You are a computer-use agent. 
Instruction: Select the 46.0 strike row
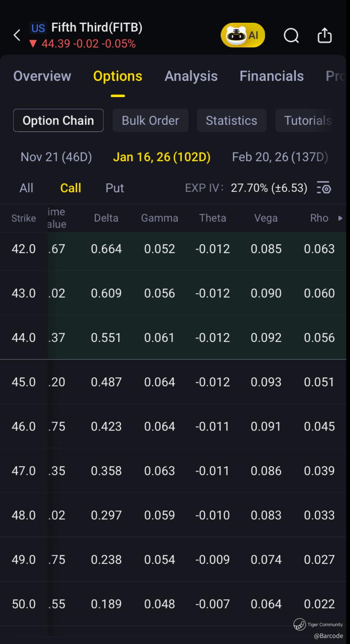[x=173, y=426]
